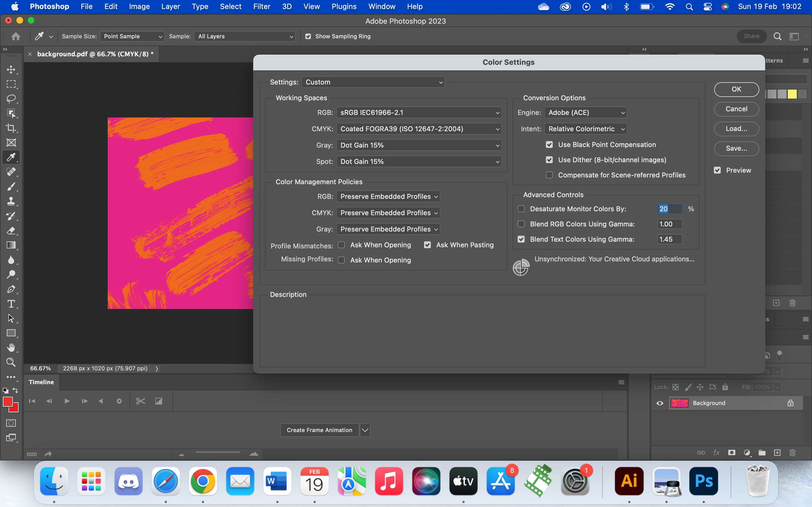The height and width of the screenshot is (507, 812).
Task: Open the Window menu
Action: pos(381,6)
